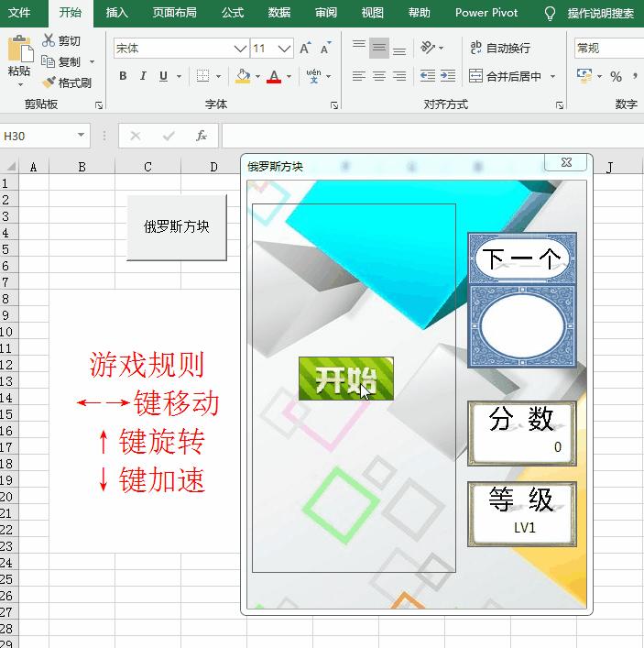644x648 pixels.
Task: Expand the Name Box dropdown arrow
Action: (x=81, y=135)
